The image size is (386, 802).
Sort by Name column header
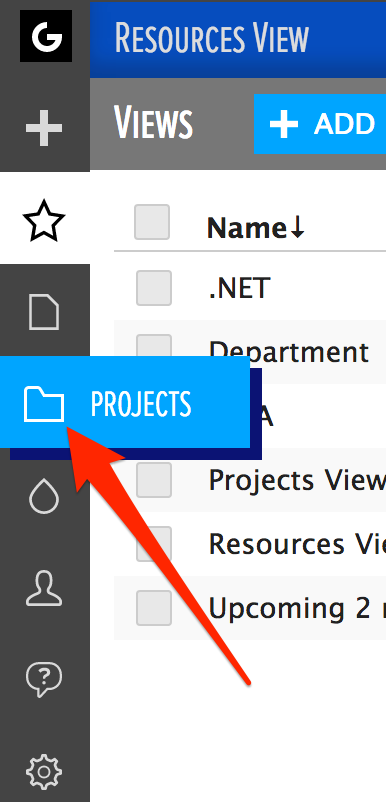[256, 228]
